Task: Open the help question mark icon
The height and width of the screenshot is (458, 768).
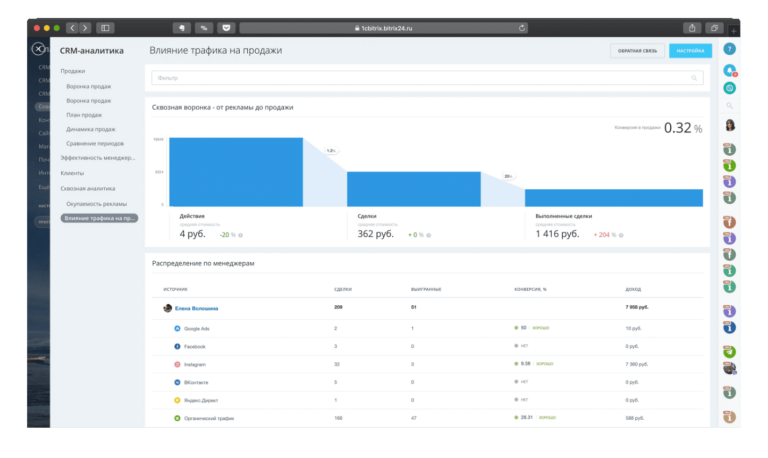Action: (x=729, y=49)
